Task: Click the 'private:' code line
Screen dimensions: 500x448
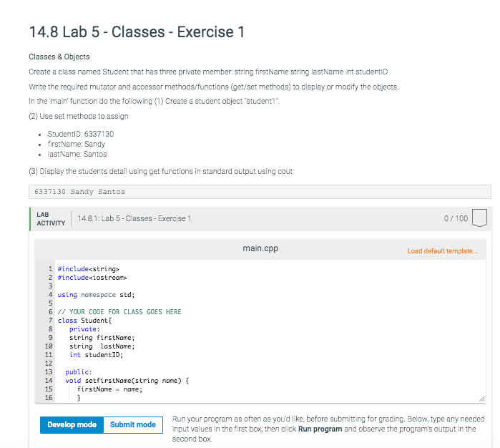Action: point(84,329)
